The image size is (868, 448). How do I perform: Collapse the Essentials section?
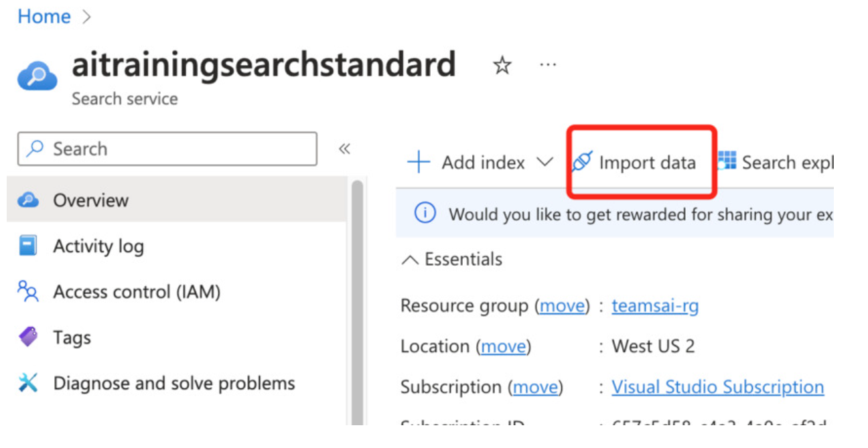(410, 260)
